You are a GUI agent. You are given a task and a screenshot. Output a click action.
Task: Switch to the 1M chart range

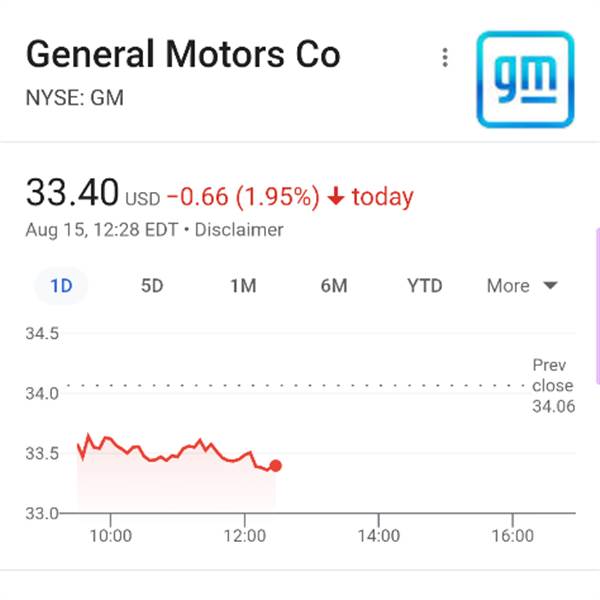coord(243,286)
